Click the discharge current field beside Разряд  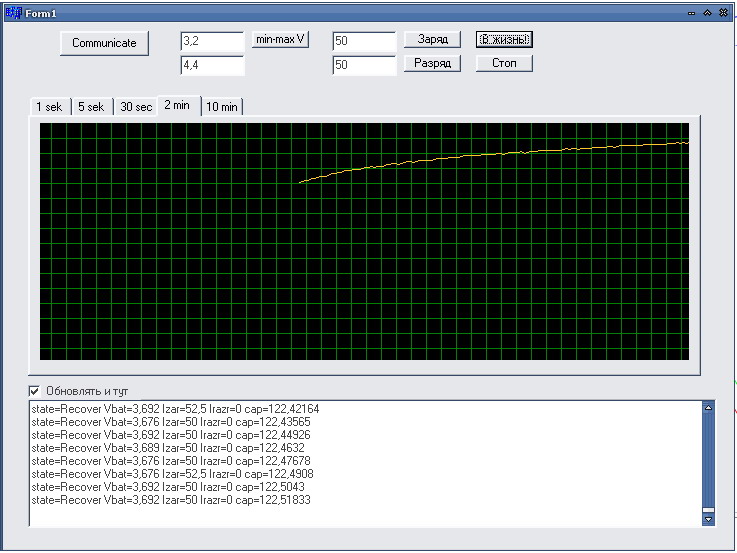(x=364, y=65)
